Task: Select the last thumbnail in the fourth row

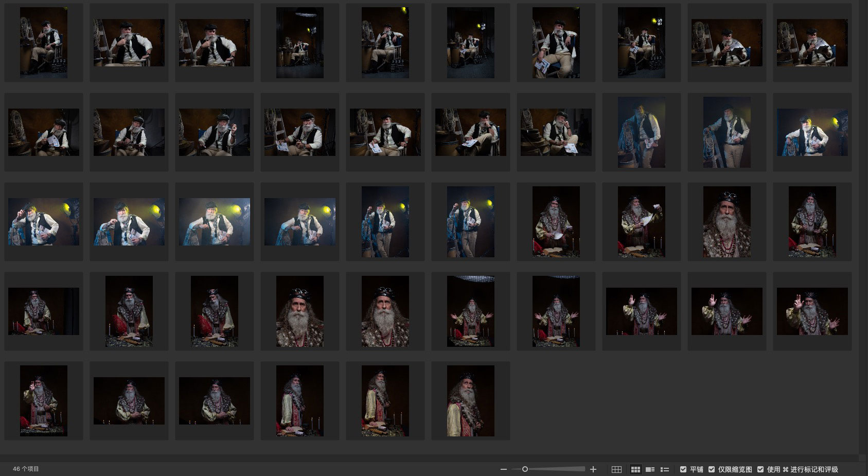Action: 812,311
